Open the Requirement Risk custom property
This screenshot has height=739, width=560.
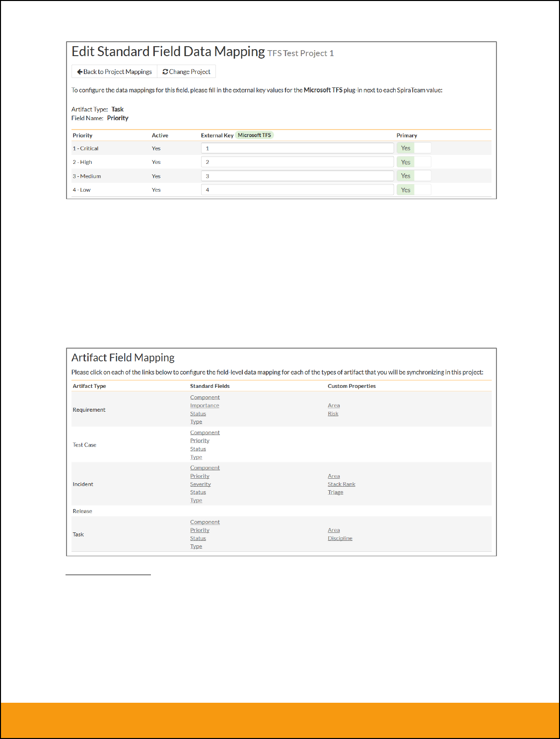333,414
